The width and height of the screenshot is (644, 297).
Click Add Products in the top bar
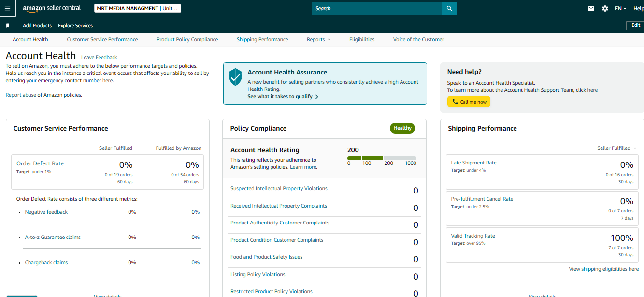pyautogui.click(x=37, y=25)
